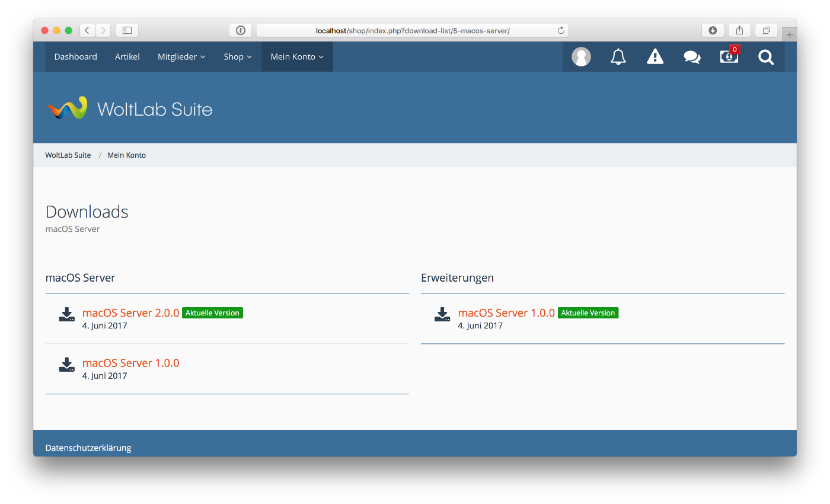This screenshot has width=830, height=504.
Task: Click the Safari downloads toolbar icon
Action: coord(713,30)
